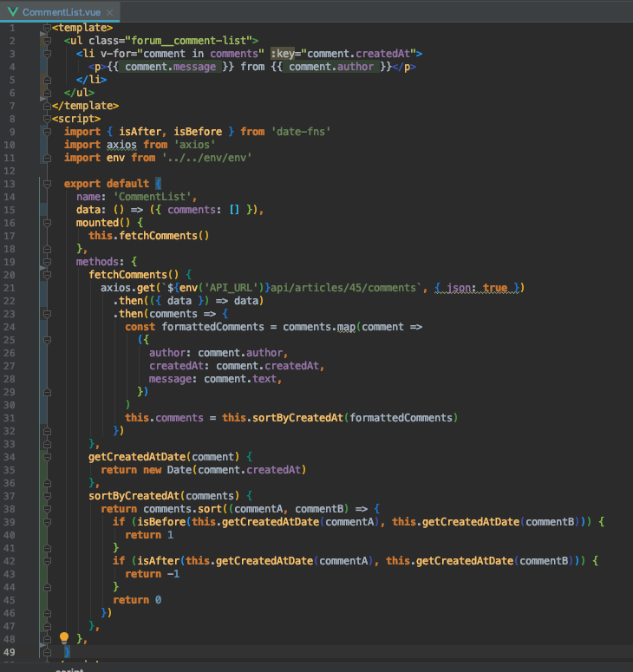Screen dimensions: 633x672
Task: Collapse the fetchComments() method
Action: coord(46,275)
